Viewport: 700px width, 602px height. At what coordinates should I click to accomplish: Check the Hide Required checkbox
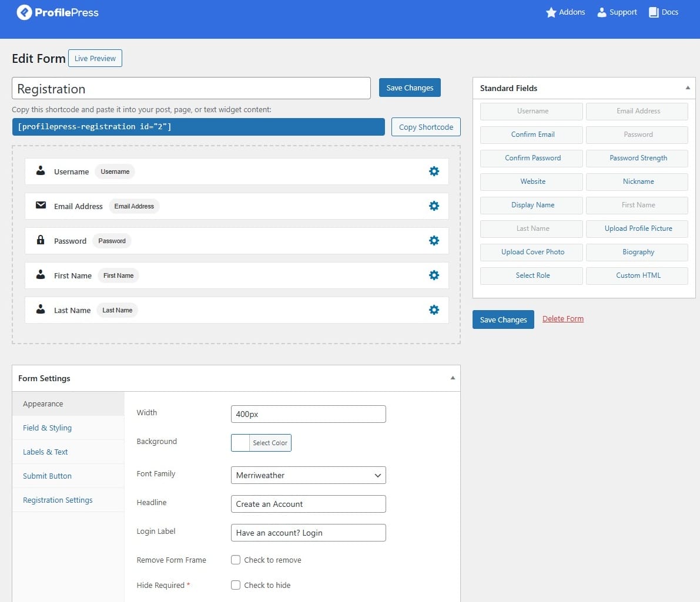click(236, 585)
